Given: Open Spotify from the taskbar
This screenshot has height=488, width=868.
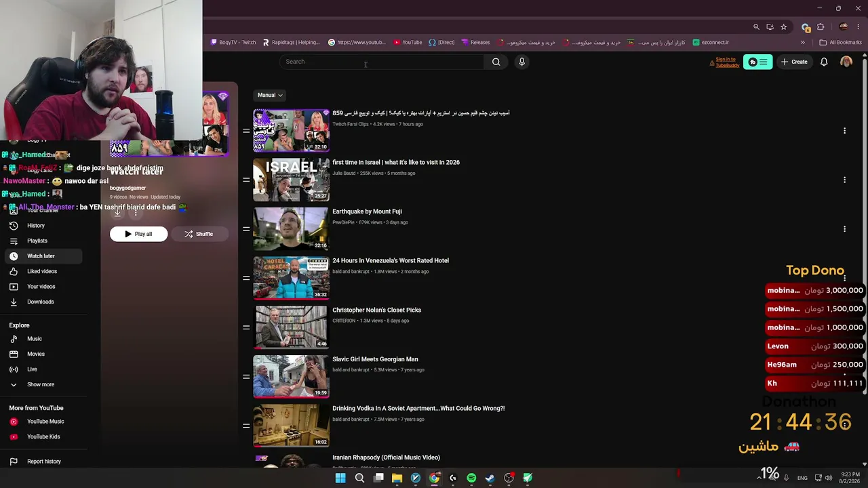Looking at the screenshot, I should coord(471,478).
